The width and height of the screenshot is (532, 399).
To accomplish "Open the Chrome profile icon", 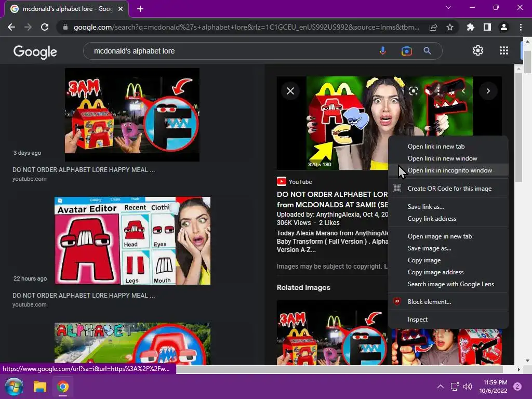I will pyautogui.click(x=504, y=27).
